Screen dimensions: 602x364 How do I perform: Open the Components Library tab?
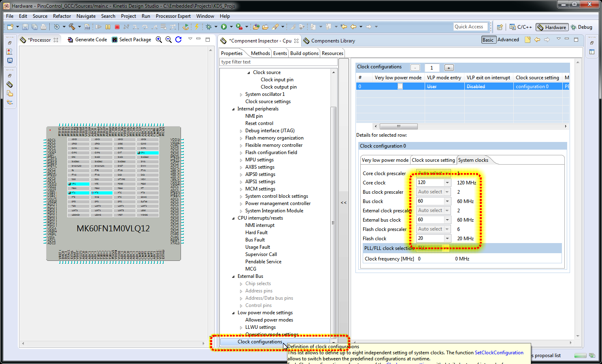329,41
